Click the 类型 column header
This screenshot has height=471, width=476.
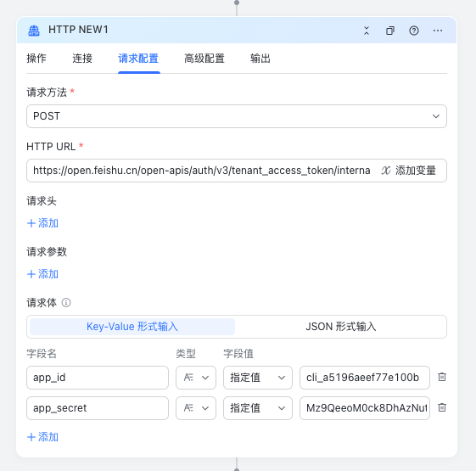click(186, 354)
